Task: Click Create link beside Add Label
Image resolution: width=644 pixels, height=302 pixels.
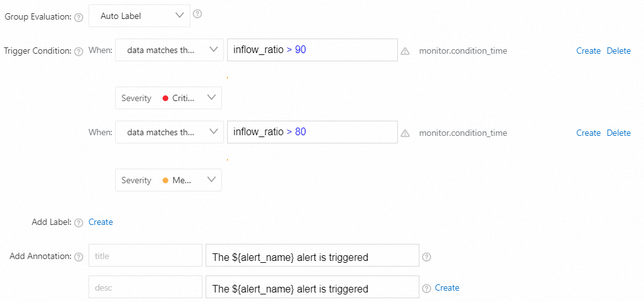Action: [x=101, y=222]
